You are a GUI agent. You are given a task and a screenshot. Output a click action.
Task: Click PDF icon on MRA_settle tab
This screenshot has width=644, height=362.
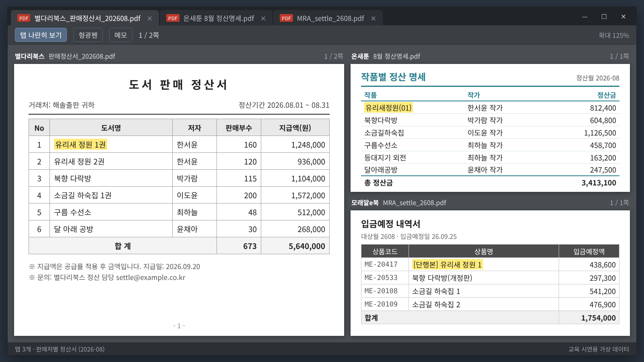point(287,18)
